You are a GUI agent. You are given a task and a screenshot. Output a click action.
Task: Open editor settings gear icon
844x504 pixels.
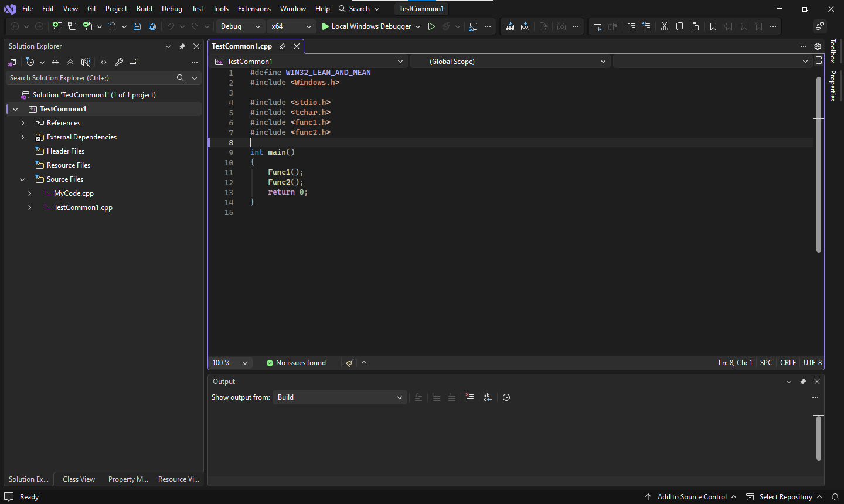[818, 46]
